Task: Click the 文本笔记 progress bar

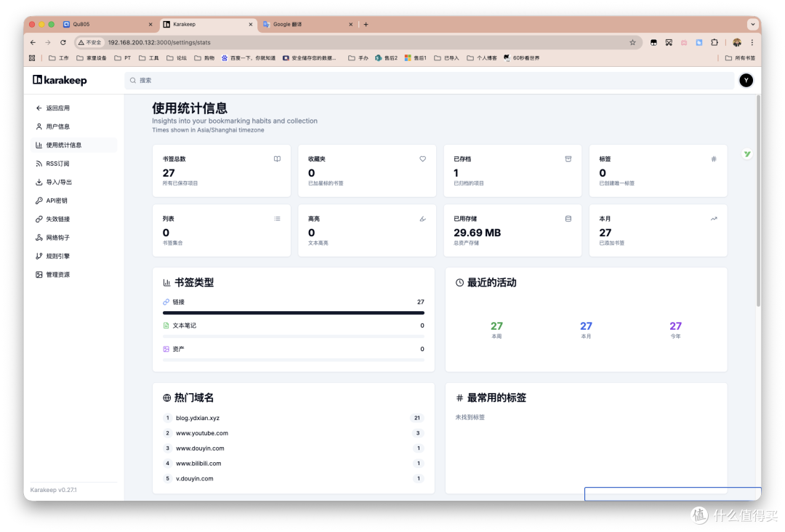Action: pos(294,336)
